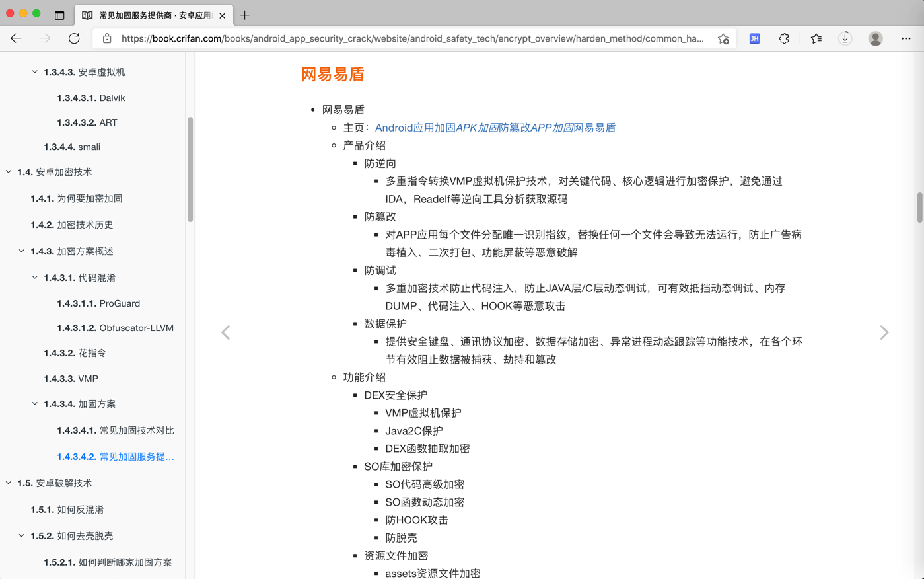Add this page to favorites
This screenshot has height=579, width=924.
[x=723, y=38]
